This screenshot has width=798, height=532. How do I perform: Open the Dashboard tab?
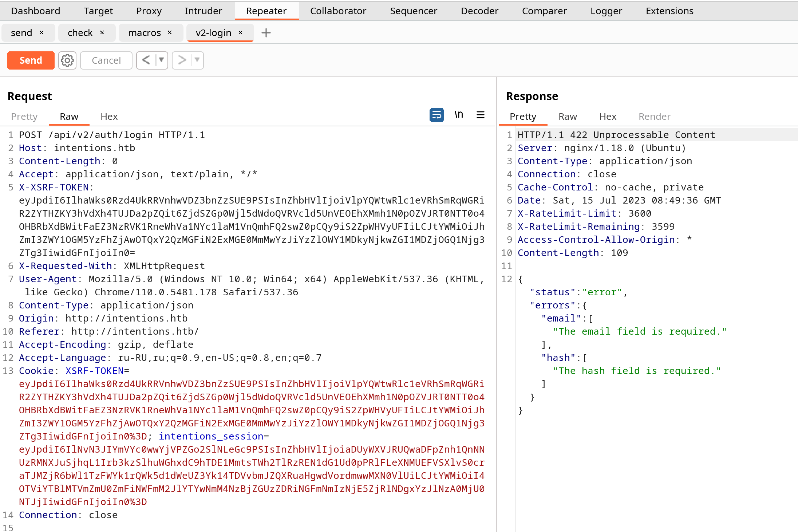[x=36, y=11]
